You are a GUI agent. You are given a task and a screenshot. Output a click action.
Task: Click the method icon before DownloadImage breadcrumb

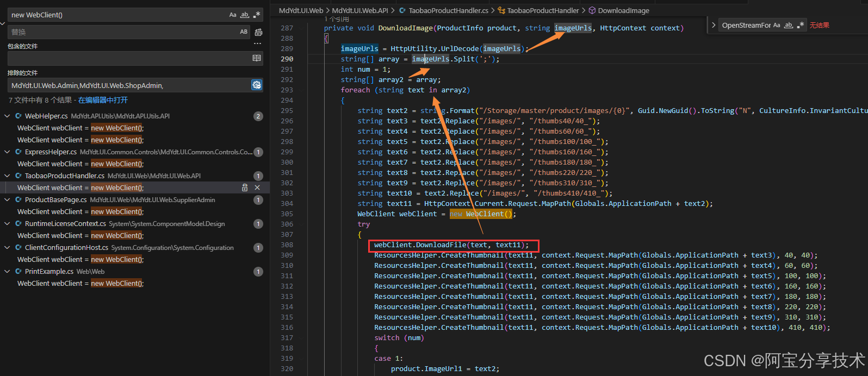point(592,10)
